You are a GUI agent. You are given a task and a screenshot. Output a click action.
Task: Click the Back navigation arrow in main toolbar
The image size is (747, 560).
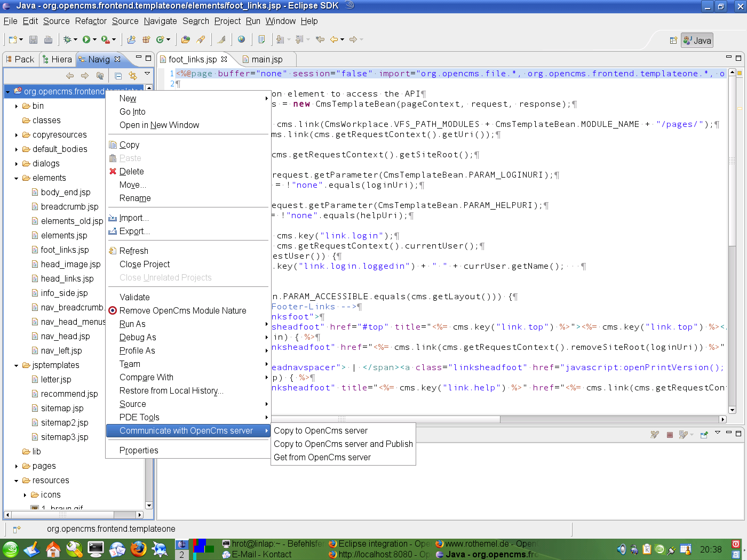(334, 39)
